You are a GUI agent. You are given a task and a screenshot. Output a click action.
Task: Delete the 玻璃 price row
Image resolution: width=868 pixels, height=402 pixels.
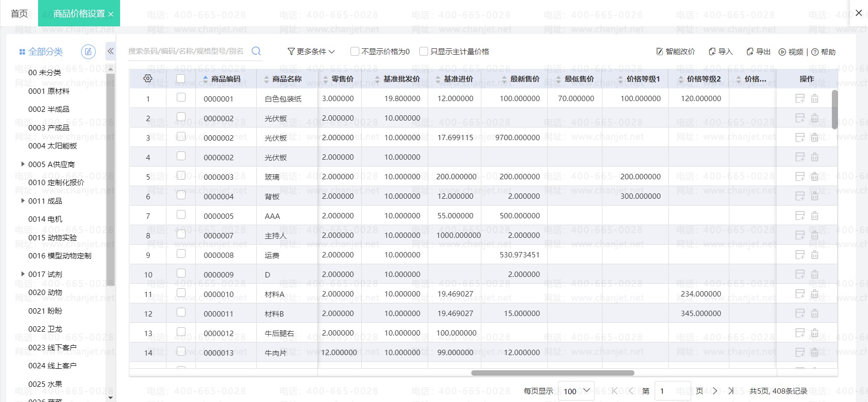point(815,176)
